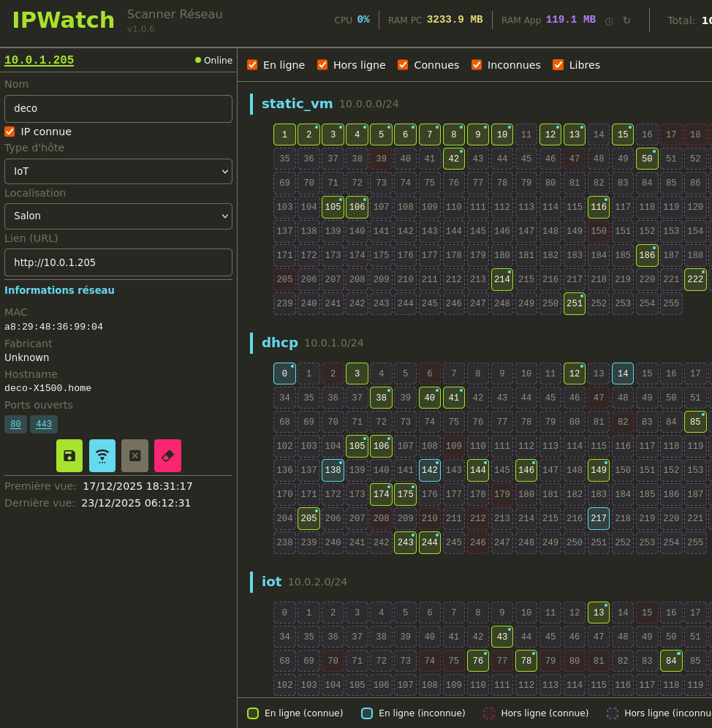Disable the 'Libres' filter checkbox
The height and width of the screenshot is (728, 712).
click(558, 65)
